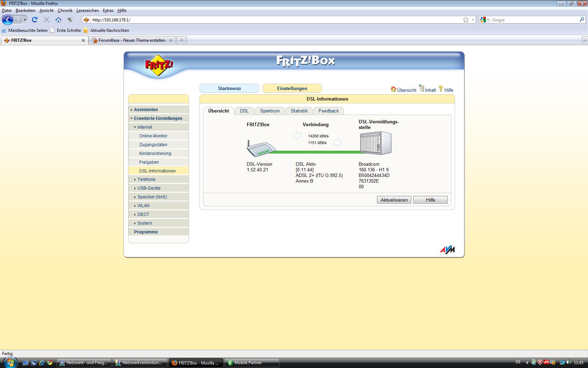
Task: Click the Google search magnifier icon
Action: (582, 20)
